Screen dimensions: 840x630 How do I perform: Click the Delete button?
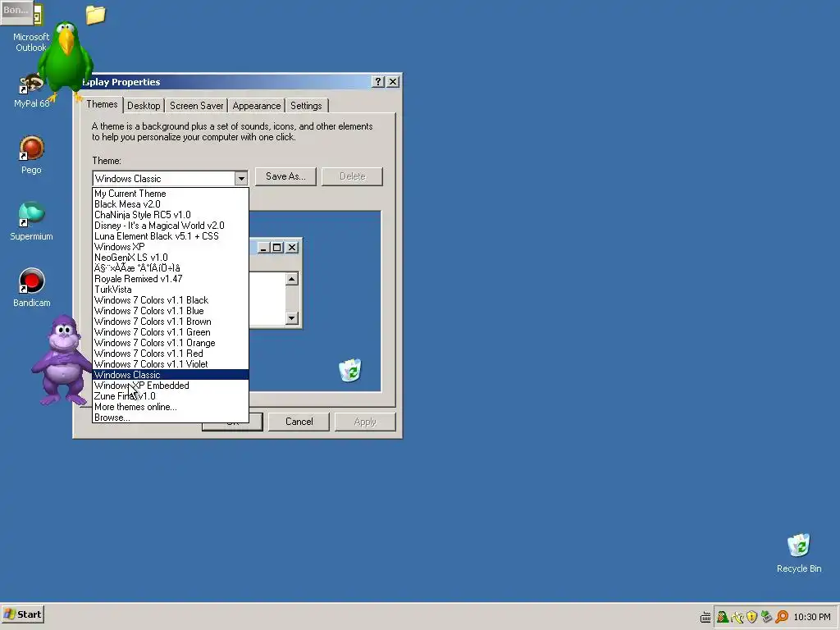(352, 176)
